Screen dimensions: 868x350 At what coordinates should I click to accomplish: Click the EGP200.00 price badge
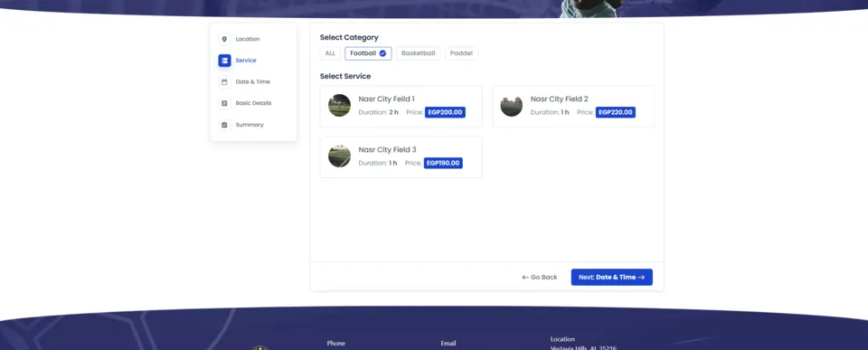(x=445, y=112)
